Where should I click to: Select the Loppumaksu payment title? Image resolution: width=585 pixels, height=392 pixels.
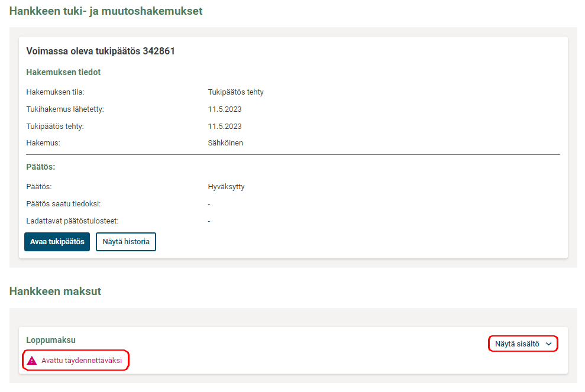coord(51,340)
